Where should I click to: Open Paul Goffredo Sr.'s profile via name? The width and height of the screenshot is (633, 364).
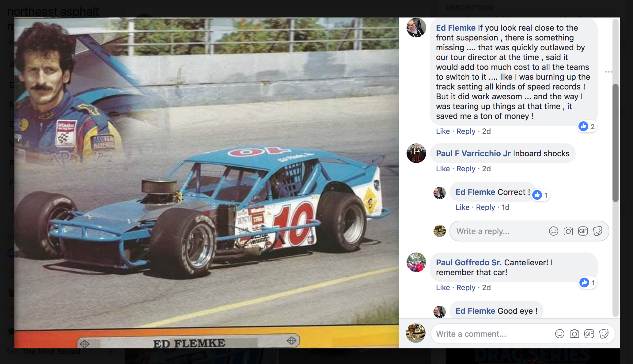[x=469, y=262]
